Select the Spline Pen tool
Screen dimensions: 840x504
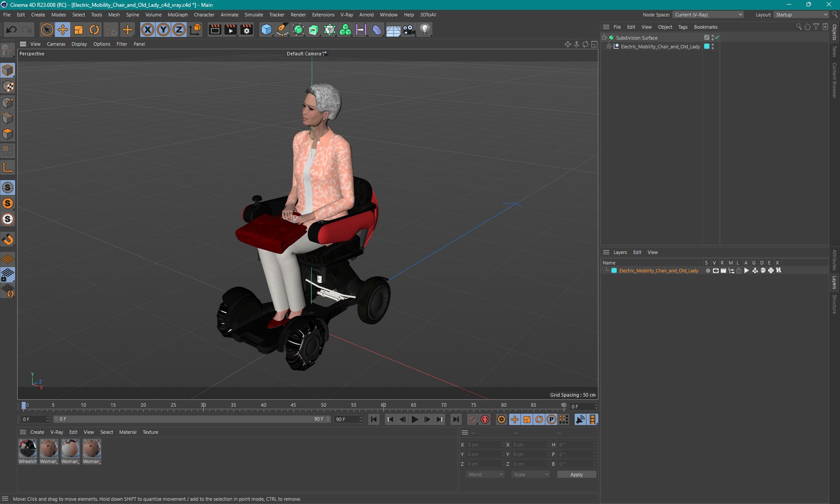point(282,30)
